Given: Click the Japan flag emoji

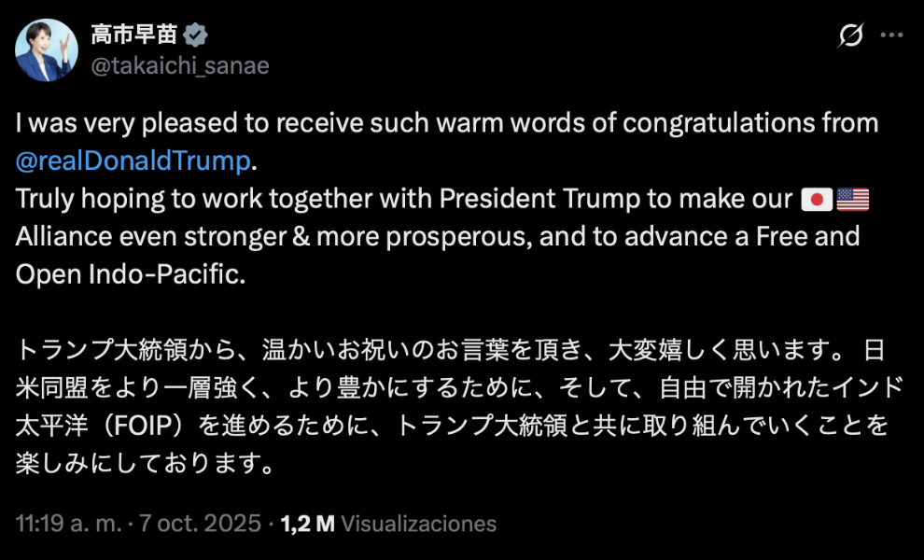Looking at the screenshot, I should [816, 199].
